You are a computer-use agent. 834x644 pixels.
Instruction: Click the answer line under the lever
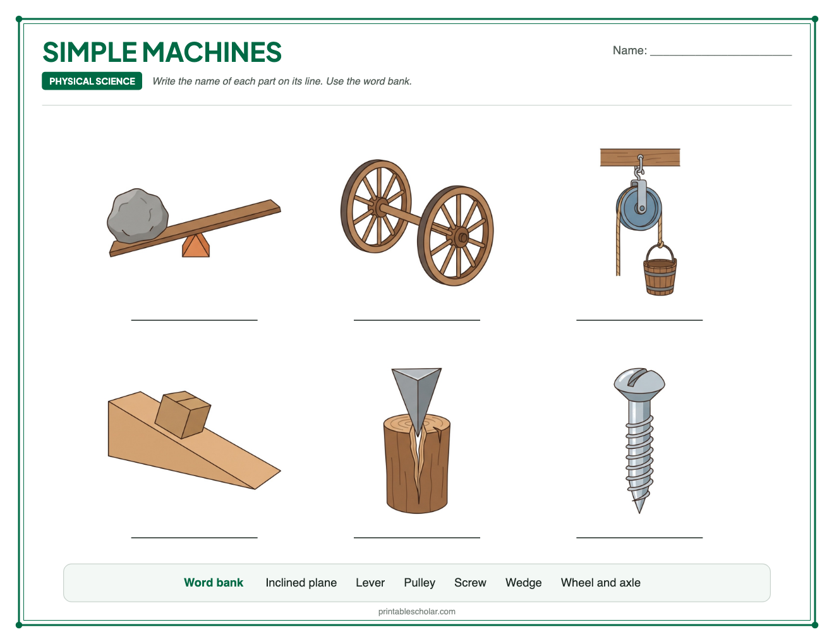pyautogui.click(x=195, y=320)
